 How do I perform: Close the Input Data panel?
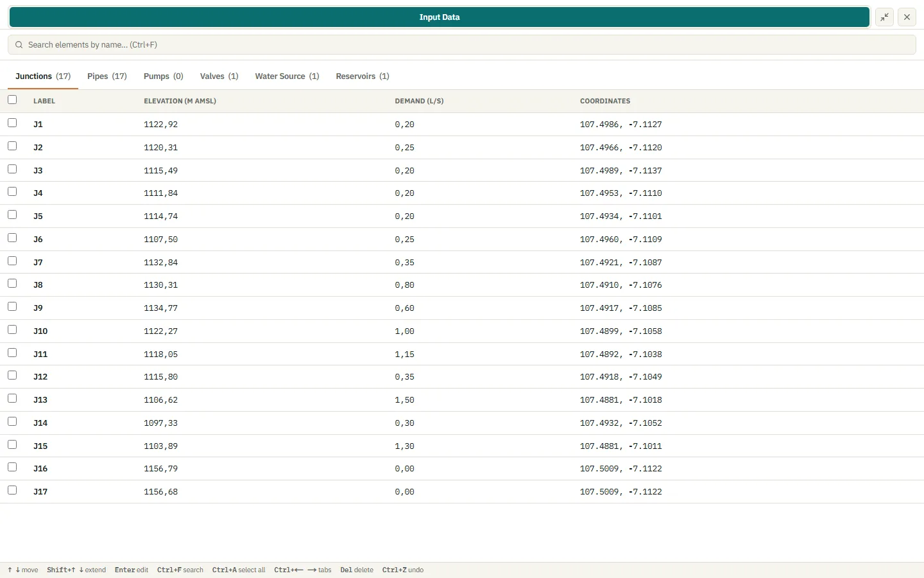pos(907,17)
